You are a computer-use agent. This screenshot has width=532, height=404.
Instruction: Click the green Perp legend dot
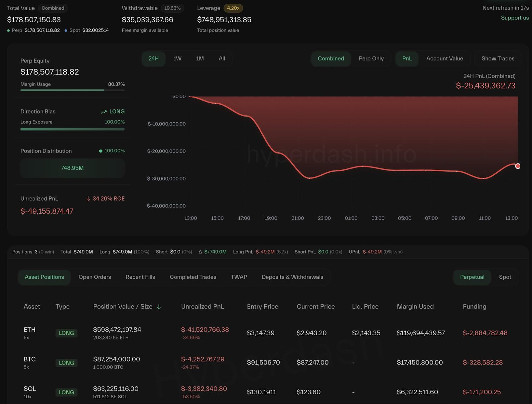[8, 30]
